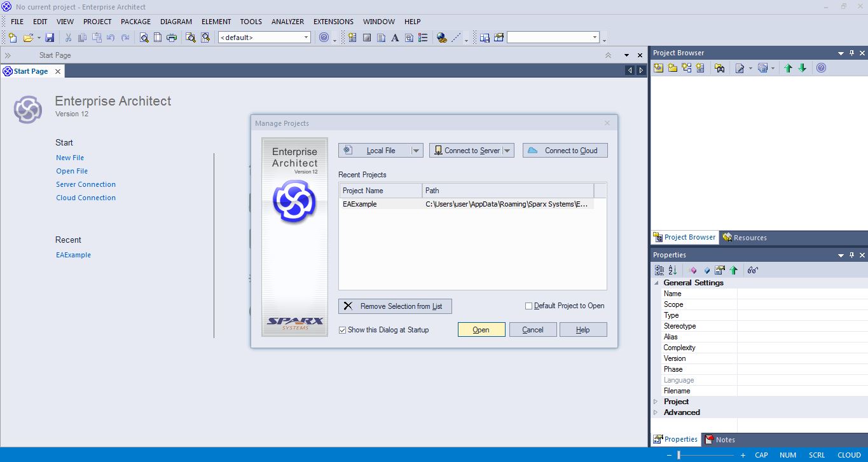Adjust the zoom slider in status bar

679,455
